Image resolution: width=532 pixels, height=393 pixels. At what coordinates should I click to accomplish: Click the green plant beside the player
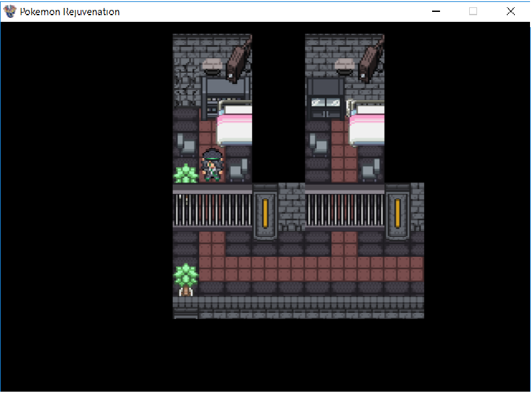pyautogui.click(x=185, y=173)
